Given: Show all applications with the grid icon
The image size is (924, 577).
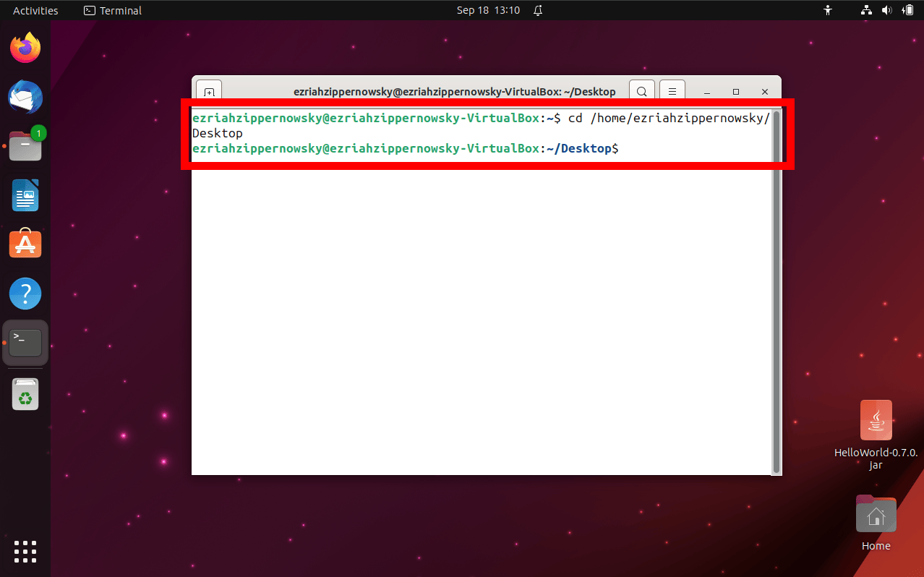Looking at the screenshot, I should pos(25,552).
